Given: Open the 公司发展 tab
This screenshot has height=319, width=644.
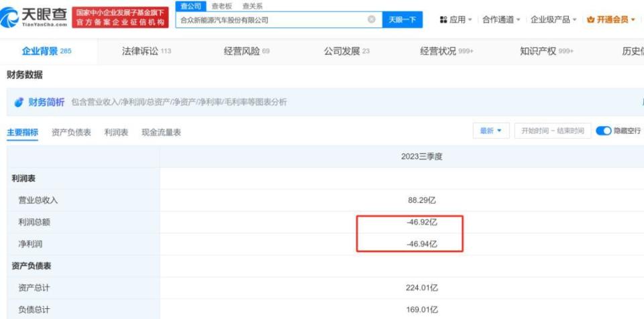Looking at the screenshot, I should (x=347, y=51).
